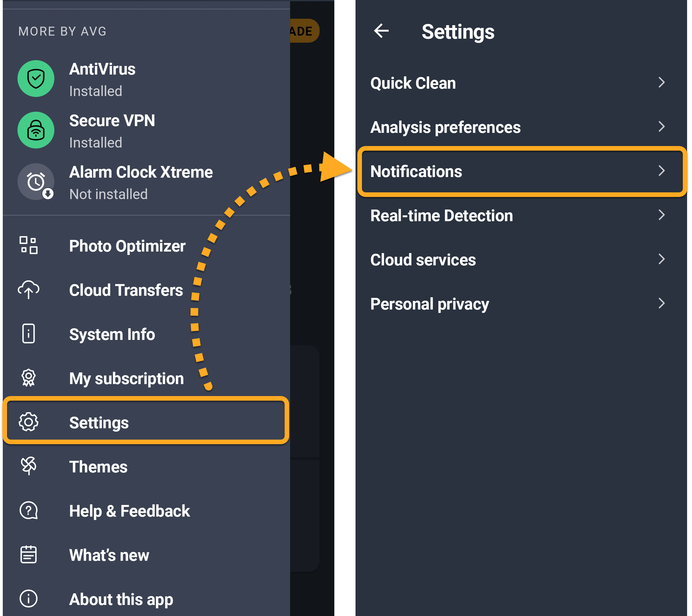Open Real-time Detection settings

441,216
